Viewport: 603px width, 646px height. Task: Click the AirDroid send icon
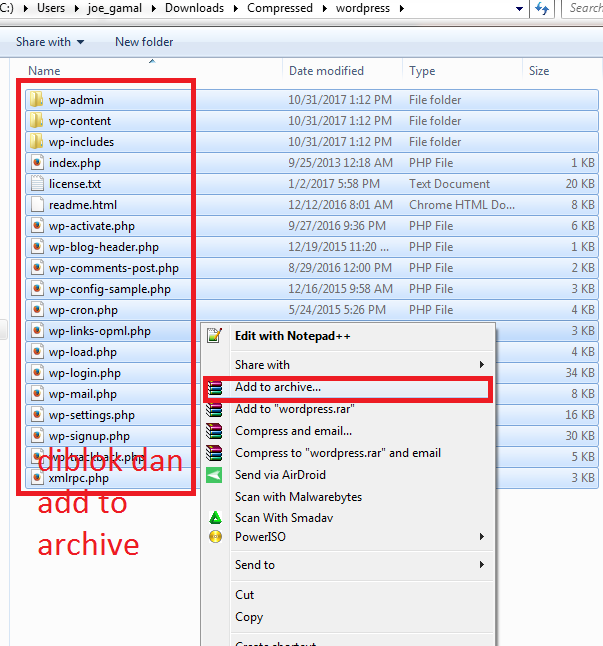click(x=213, y=475)
